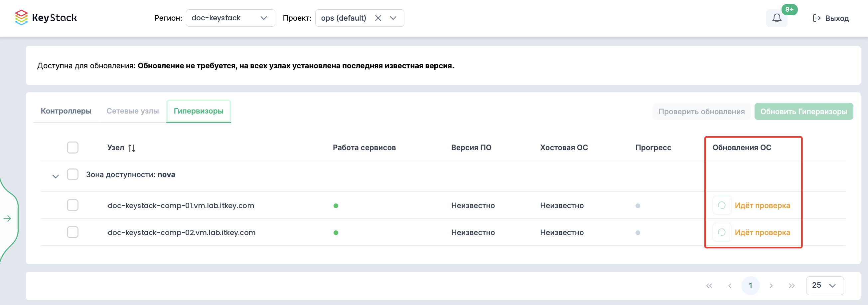Open the Регион dropdown
The image size is (868, 305).
point(230,18)
